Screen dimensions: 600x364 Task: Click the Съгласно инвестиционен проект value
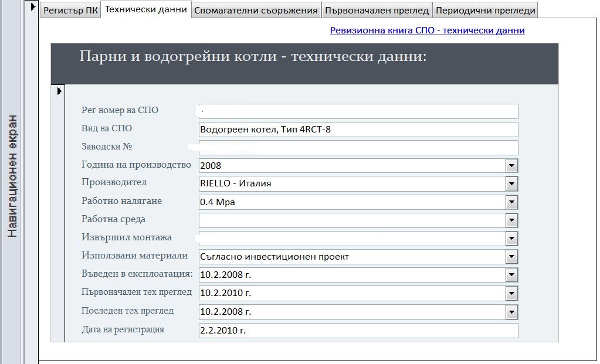[x=274, y=257]
